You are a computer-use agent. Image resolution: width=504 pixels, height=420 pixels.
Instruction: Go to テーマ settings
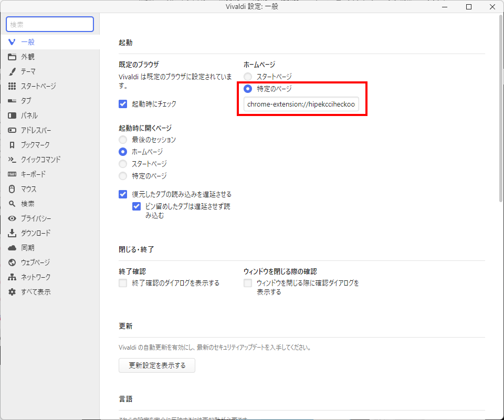point(50,71)
